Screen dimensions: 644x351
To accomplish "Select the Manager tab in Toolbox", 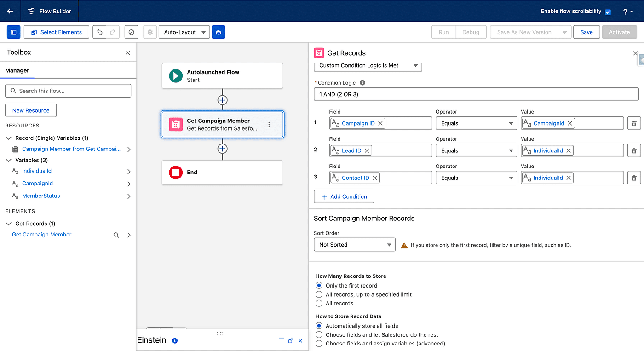I will (x=17, y=70).
